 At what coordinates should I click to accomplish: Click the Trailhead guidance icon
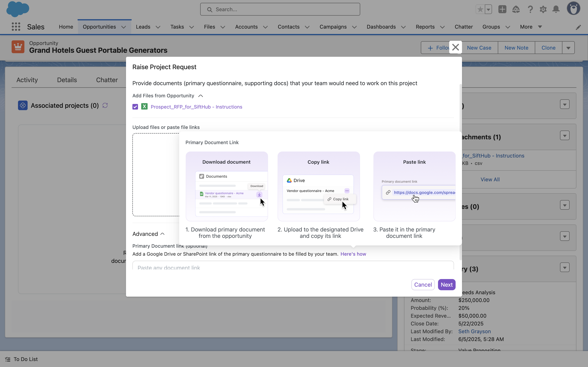pos(516,9)
